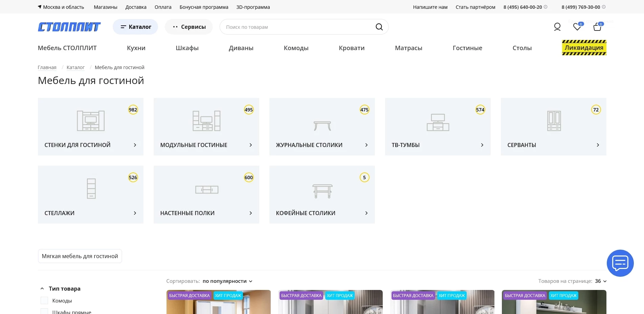Collapse the Тип товара filter section
This screenshot has height=314, width=644.
tap(42, 289)
